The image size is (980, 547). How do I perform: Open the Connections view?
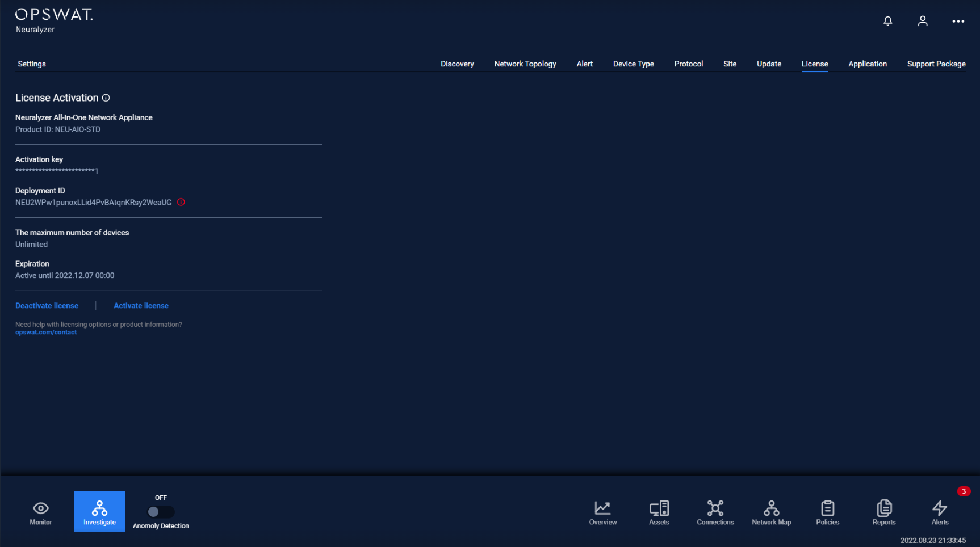[715, 513]
